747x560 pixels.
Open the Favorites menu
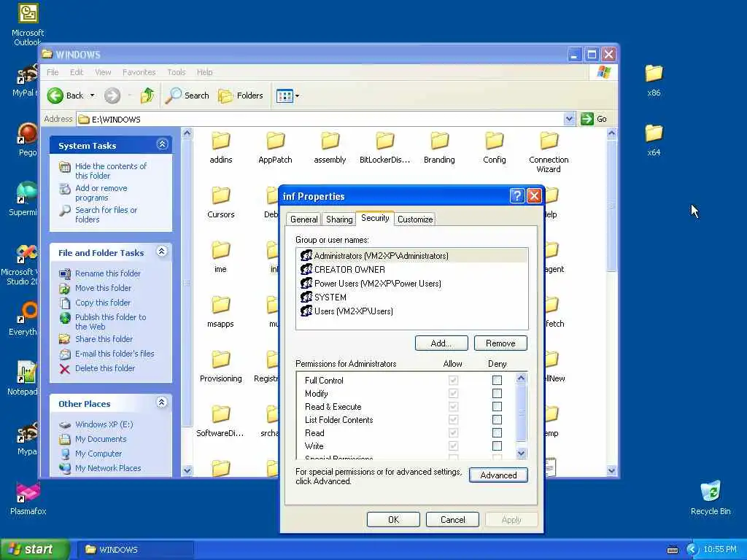click(139, 72)
